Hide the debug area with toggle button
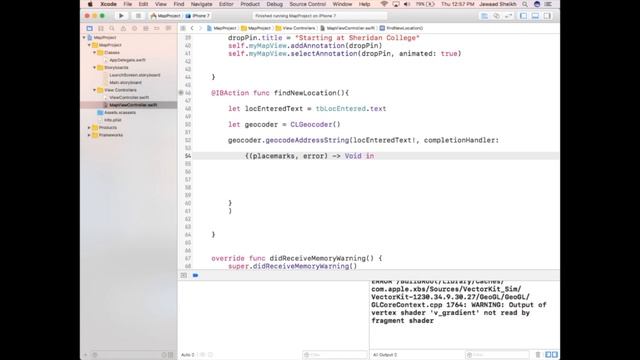Screen dimensions: 640x360 184,276
